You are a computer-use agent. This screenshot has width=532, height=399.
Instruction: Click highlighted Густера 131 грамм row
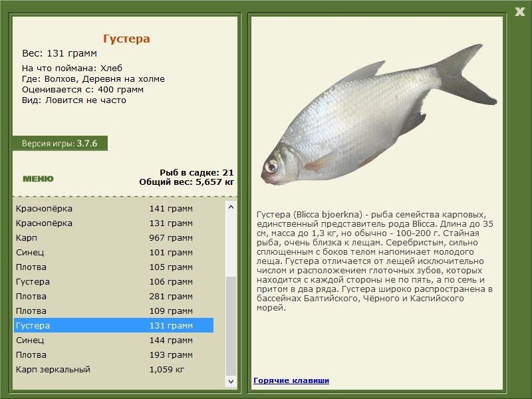[x=113, y=325]
